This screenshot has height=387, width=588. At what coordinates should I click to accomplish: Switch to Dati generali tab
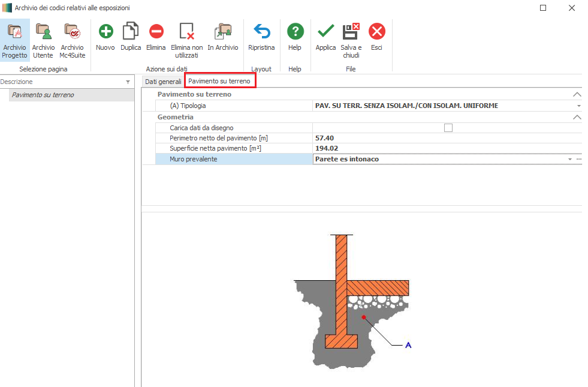[163, 81]
